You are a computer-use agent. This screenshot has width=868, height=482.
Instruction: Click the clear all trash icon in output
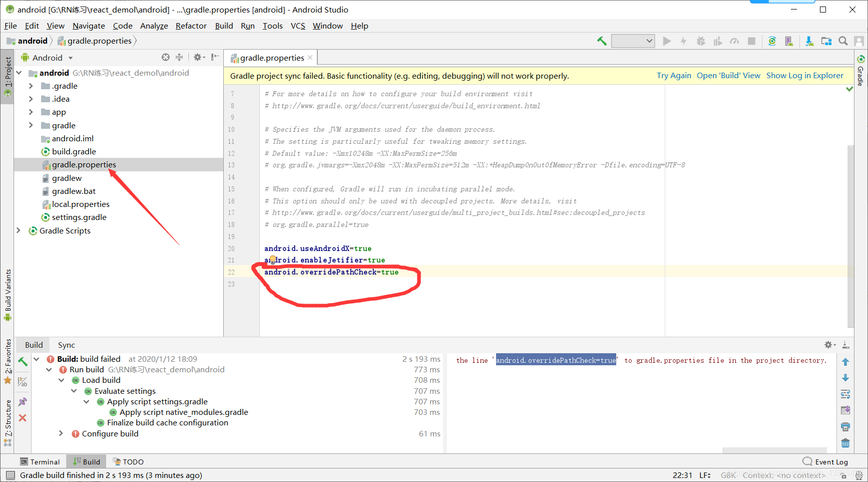click(x=845, y=443)
